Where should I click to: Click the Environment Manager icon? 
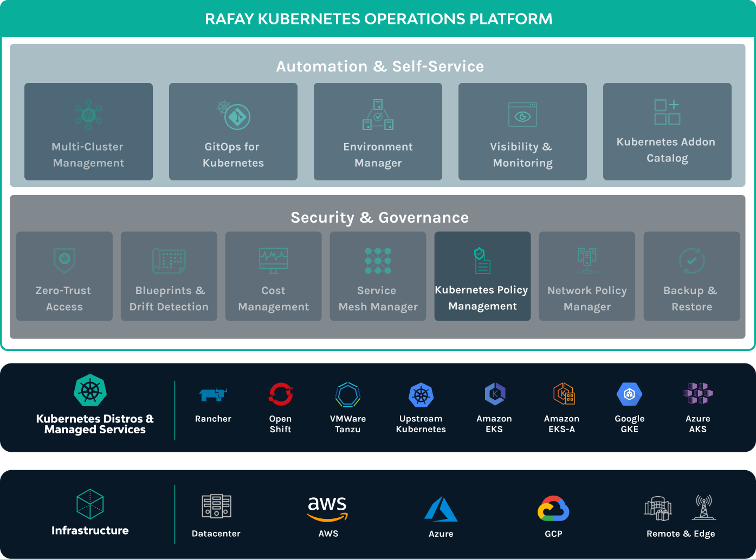378,114
